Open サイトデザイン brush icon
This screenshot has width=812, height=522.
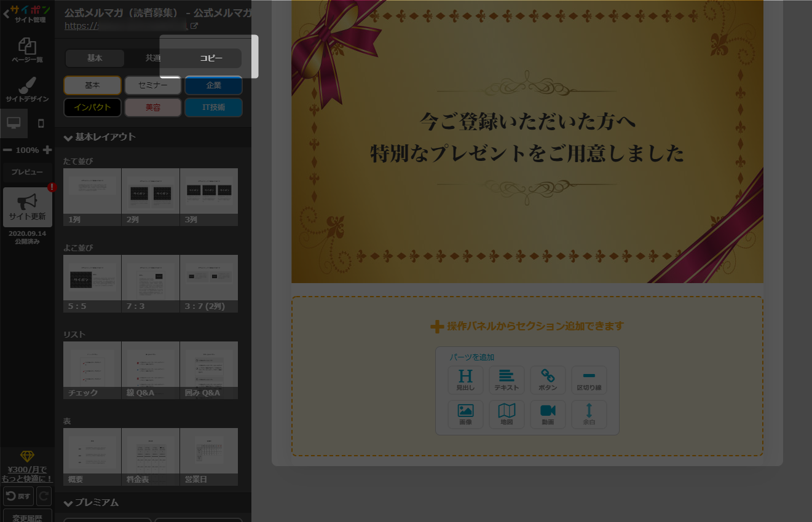(27, 89)
